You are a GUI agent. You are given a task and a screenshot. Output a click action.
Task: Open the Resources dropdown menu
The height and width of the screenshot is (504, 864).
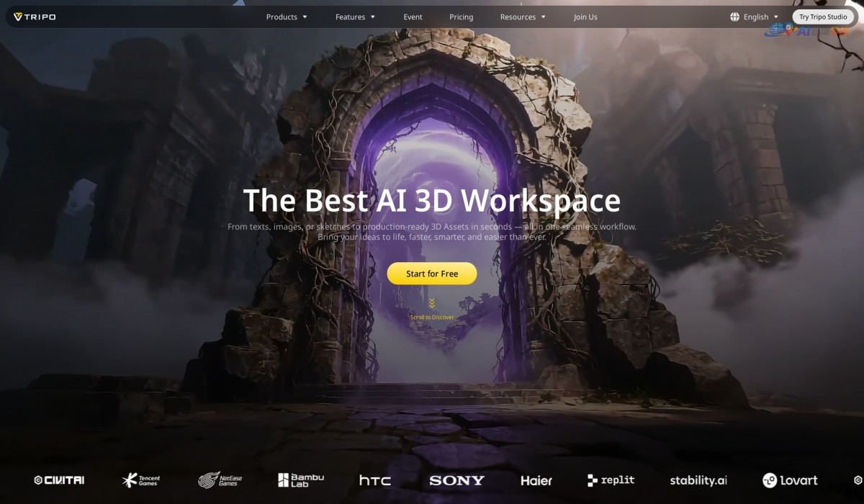pos(523,17)
